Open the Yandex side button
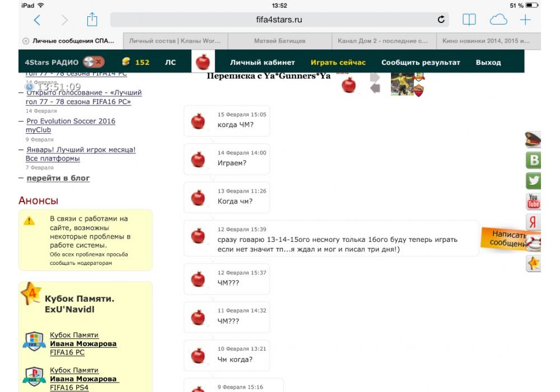The height and width of the screenshot is (392, 560). [x=533, y=222]
